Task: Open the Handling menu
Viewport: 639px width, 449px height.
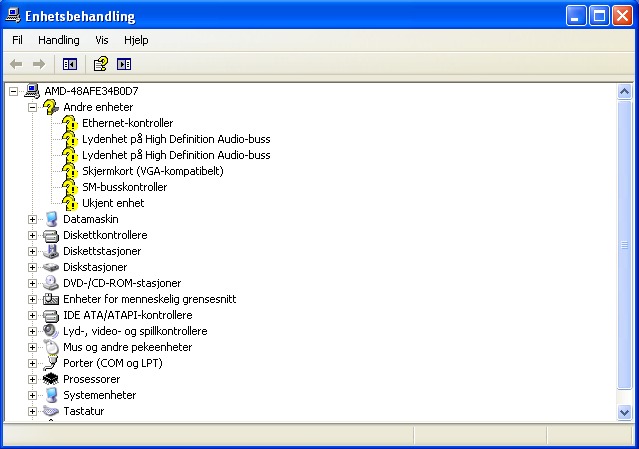Action: 59,40
